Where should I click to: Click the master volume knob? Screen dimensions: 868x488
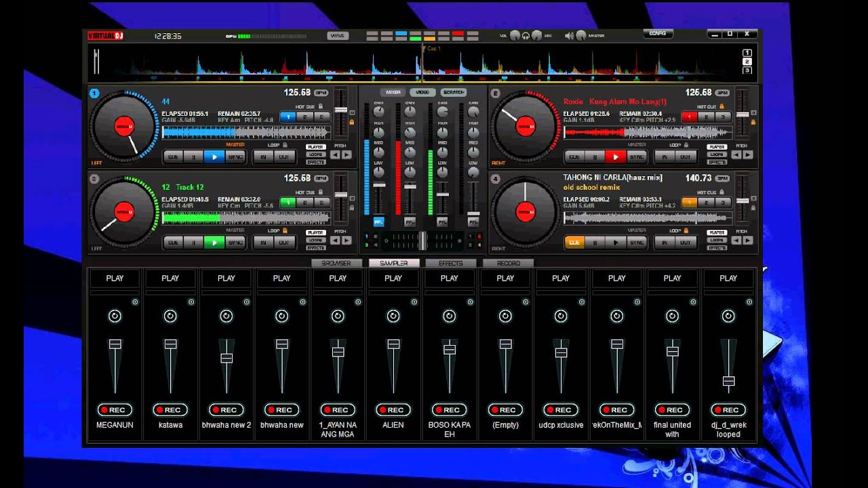[x=581, y=35]
